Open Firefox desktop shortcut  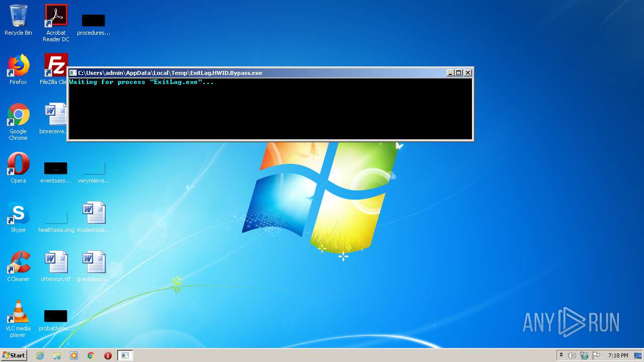18,69
